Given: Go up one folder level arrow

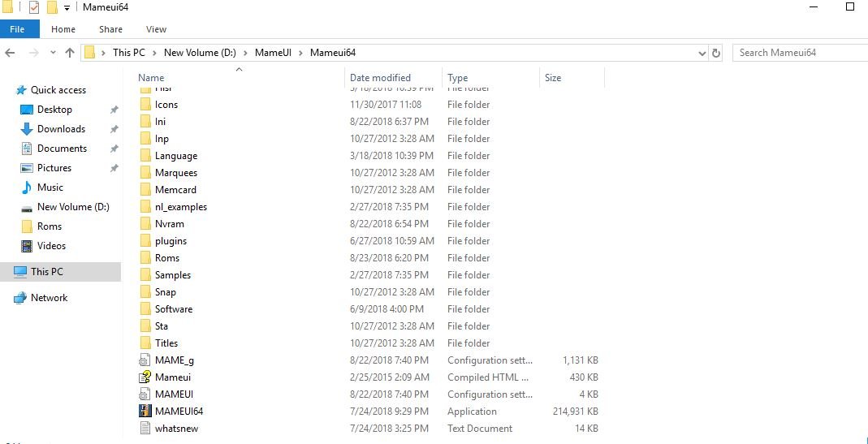Looking at the screenshot, I should (x=70, y=53).
